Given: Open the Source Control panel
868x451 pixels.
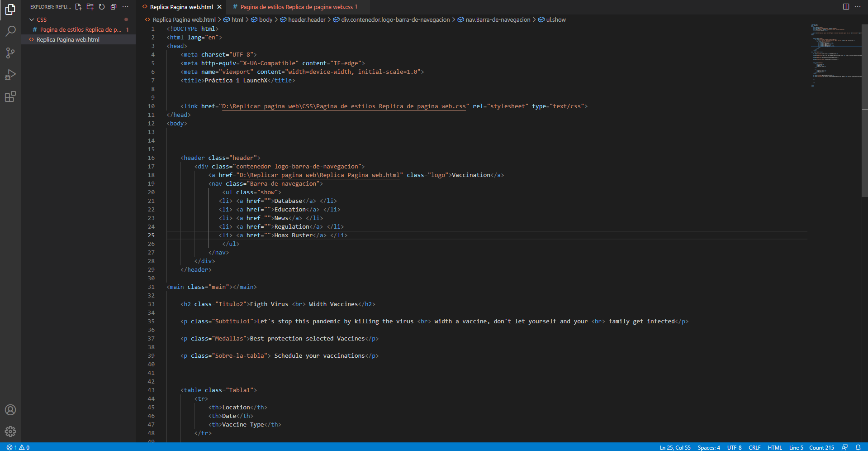Looking at the screenshot, I should point(10,53).
